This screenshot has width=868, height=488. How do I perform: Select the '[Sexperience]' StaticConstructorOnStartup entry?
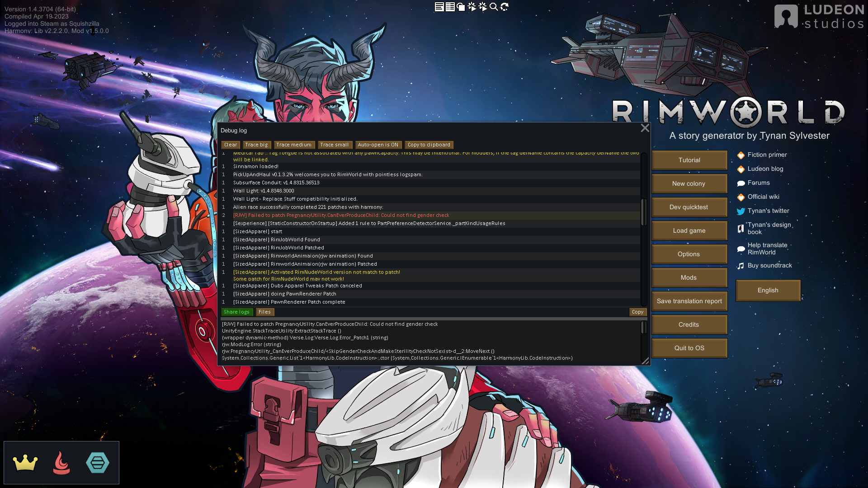430,224
